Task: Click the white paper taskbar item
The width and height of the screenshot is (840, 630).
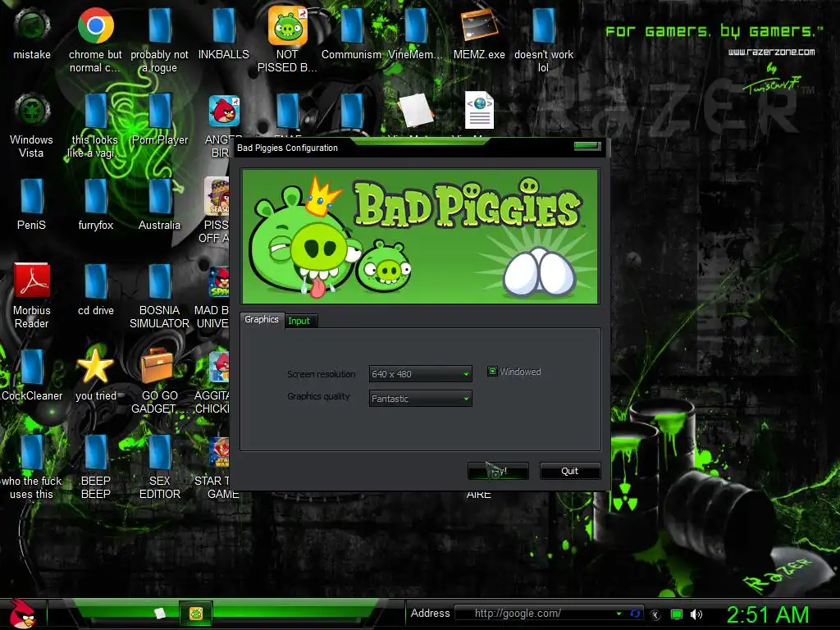Action: pos(159,614)
